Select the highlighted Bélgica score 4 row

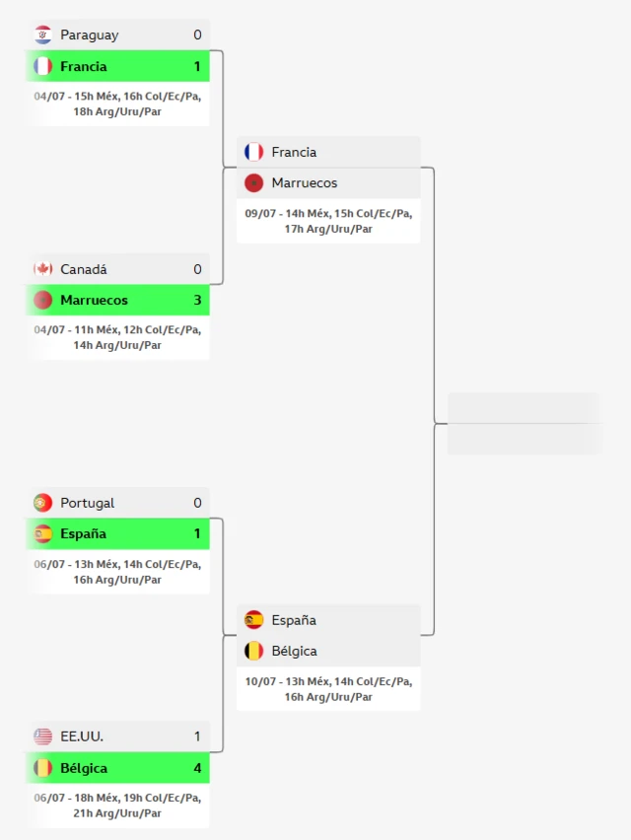[x=118, y=768]
